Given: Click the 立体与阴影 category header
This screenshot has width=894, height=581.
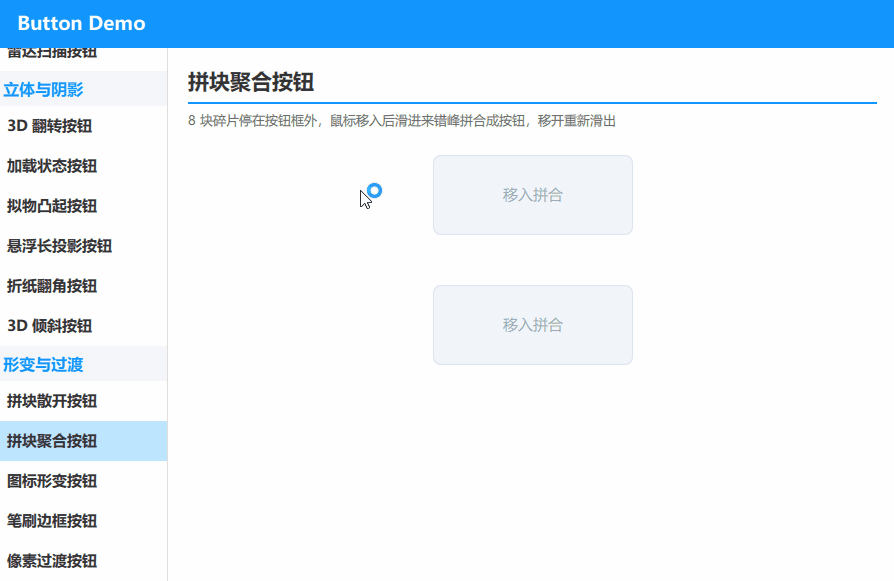Looking at the screenshot, I should click(83, 89).
